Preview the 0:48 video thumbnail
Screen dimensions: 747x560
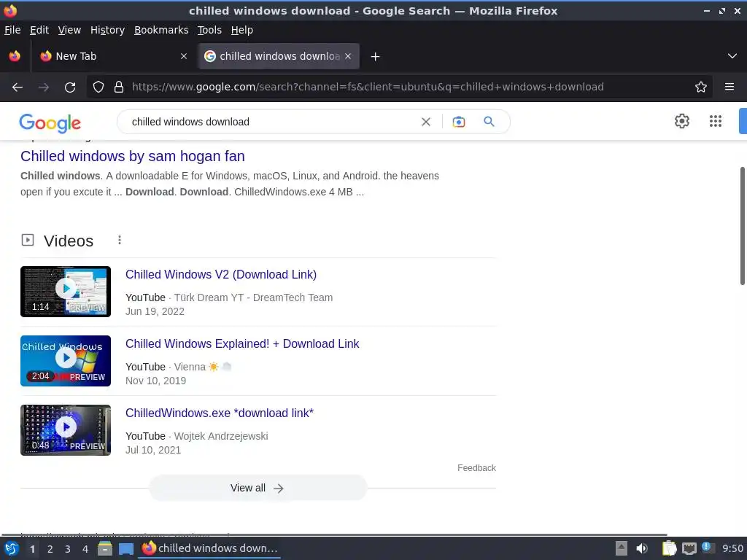pyautogui.click(x=66, y=430)
